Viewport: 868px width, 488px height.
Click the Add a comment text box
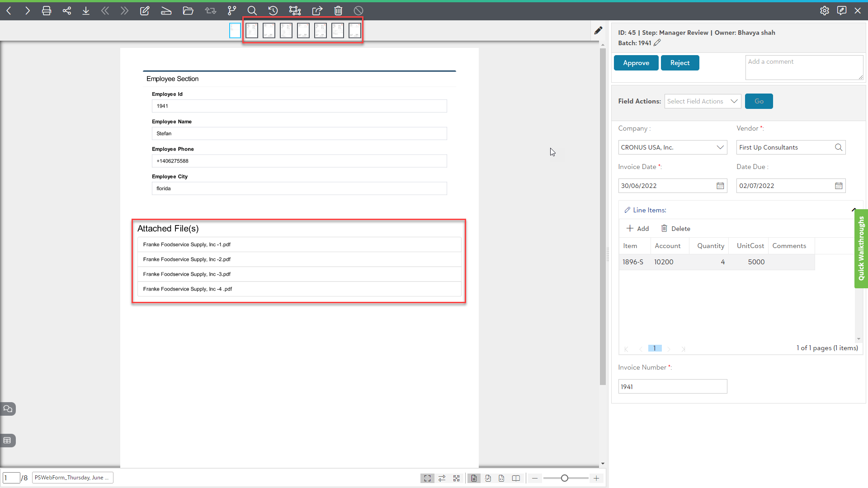(x=804, y=67)
